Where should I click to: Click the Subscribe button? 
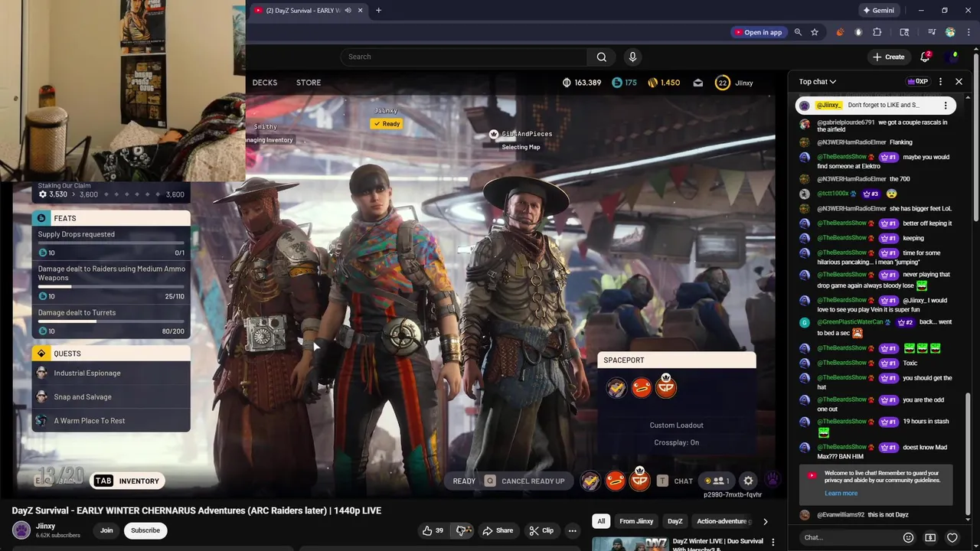(x=145, y=530)
